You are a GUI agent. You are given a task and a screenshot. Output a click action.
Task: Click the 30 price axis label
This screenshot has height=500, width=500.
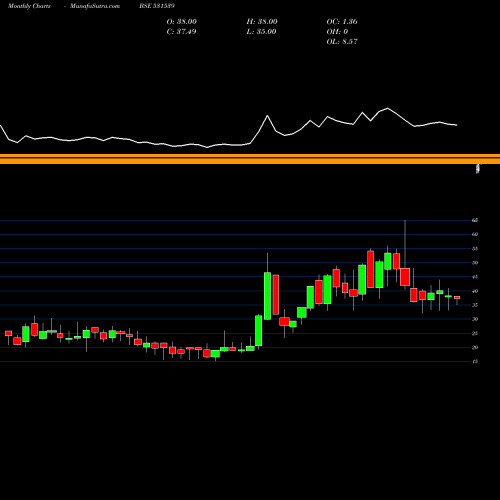pos(475,319)
